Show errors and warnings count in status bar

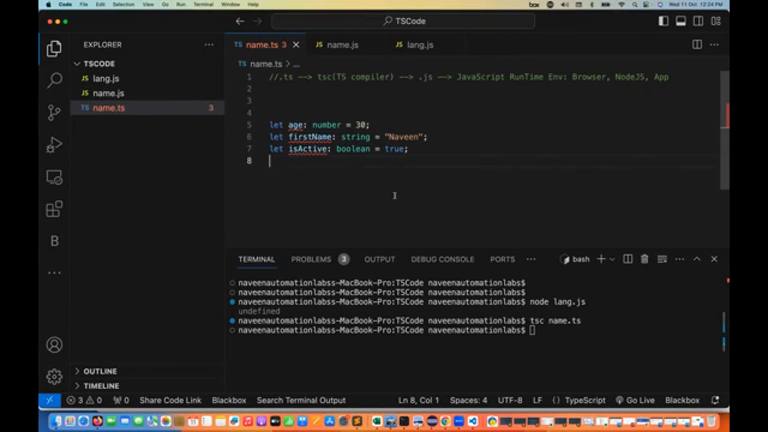click(84, 400)
